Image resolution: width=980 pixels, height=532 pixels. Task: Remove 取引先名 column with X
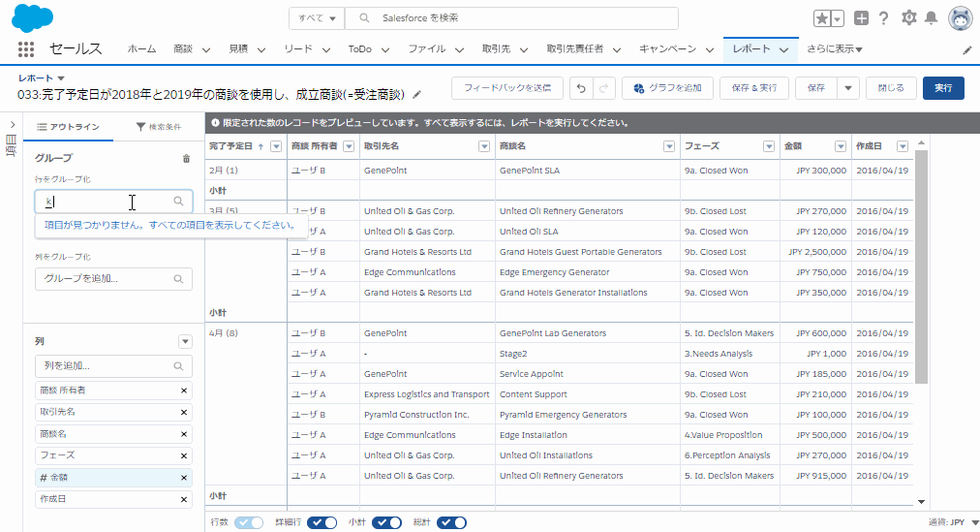(x=184, y=413)
